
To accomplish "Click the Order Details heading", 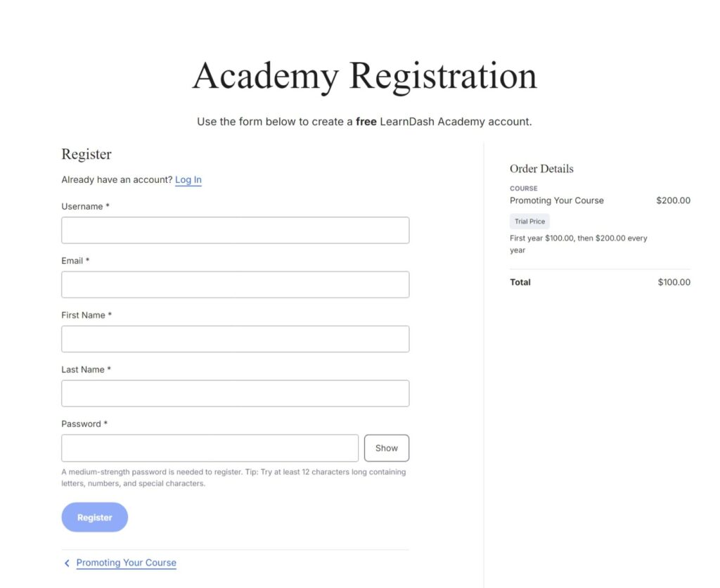I will 541,168.
